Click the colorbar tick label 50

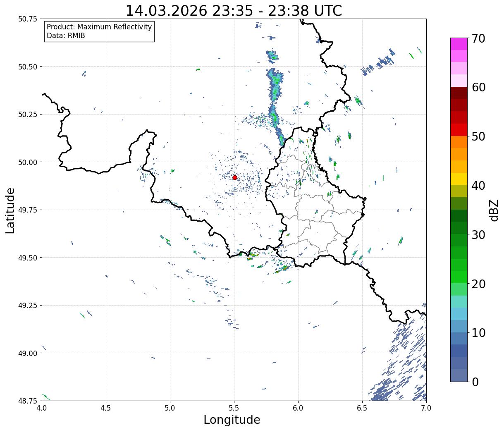click(x=478, y=136)
